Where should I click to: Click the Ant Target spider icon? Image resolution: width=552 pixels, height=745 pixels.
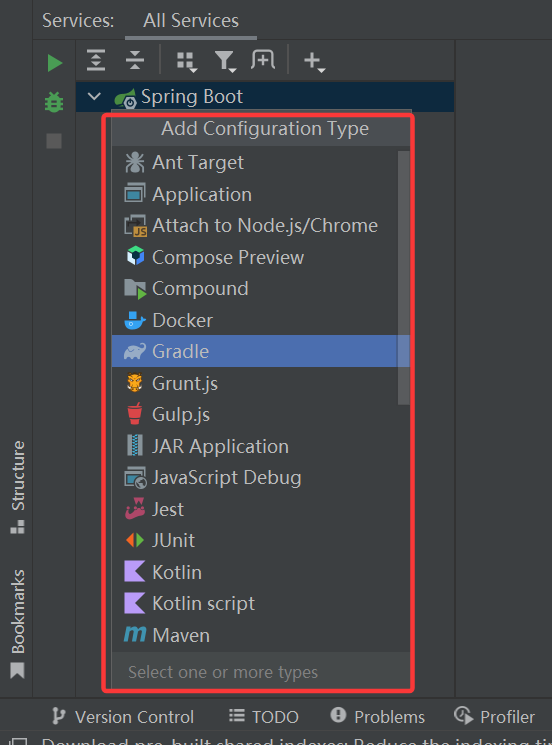[134, 162]
